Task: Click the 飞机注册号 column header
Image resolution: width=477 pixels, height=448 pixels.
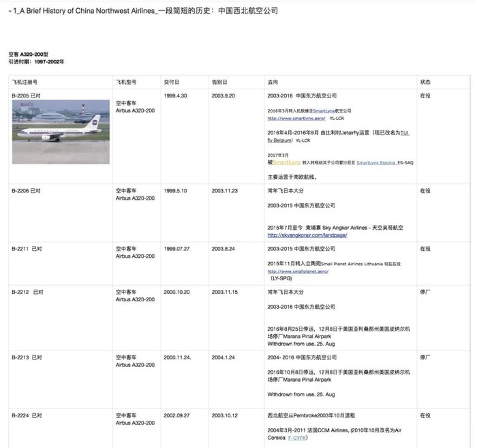Action: [x=25, y=82]
